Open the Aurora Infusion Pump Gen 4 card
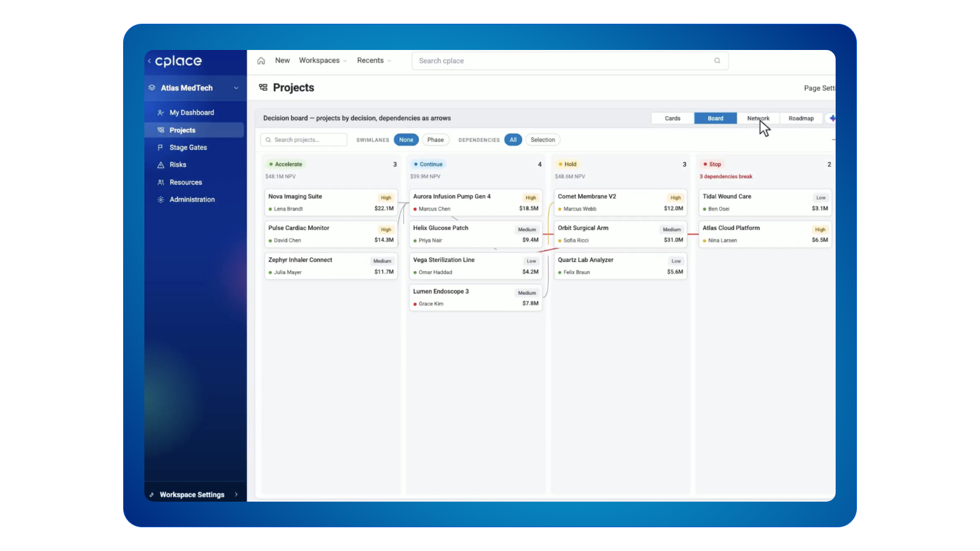 pos(476,202)
